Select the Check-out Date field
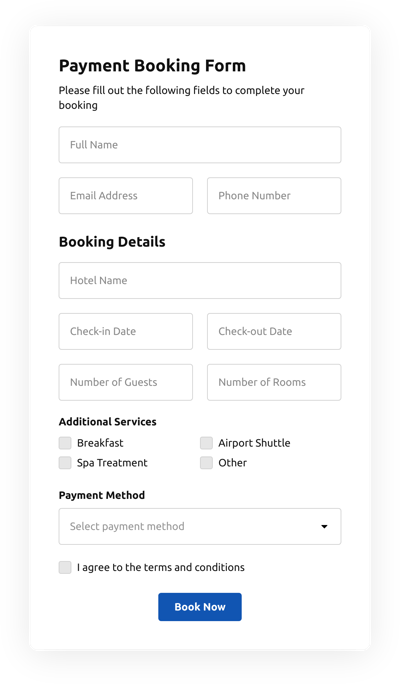This screenshot has width=400, height=684. pos(274,332)
